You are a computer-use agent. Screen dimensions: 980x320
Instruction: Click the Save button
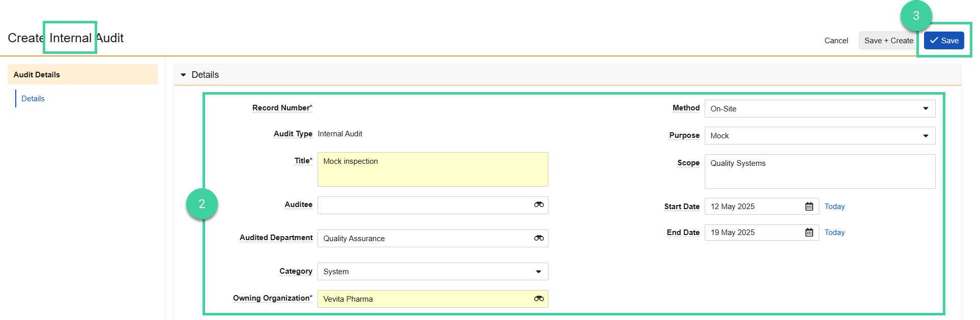[944, 41]
